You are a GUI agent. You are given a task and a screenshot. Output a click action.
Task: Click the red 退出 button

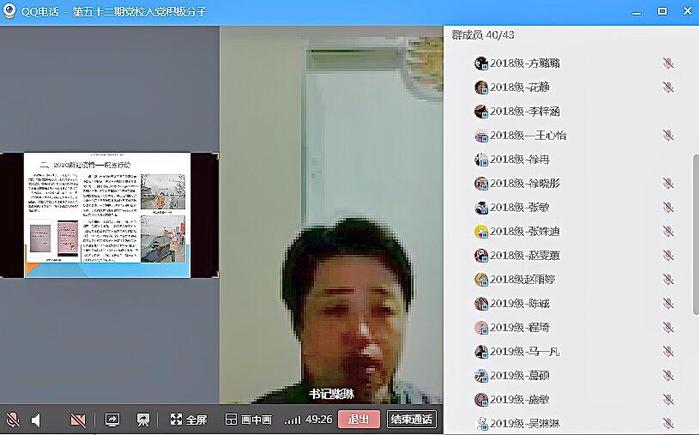pos(358,420)
